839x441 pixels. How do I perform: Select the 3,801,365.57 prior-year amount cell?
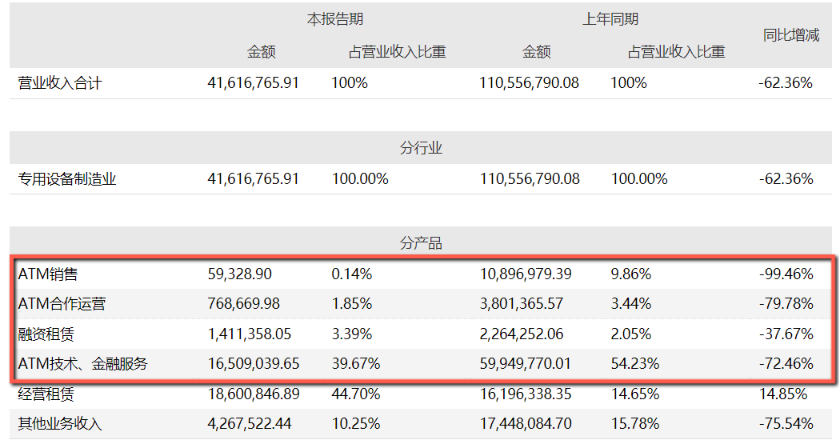point(526,304)
